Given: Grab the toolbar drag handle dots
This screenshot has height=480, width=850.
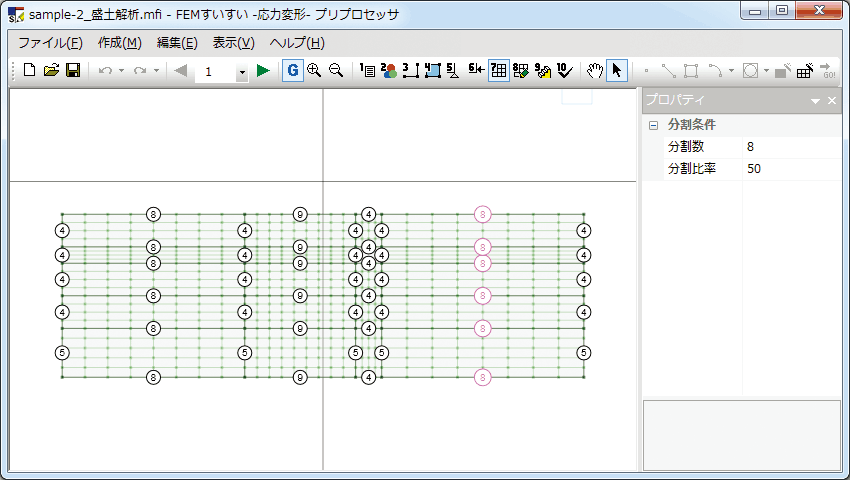Looking at the screenshot, I should 13,71.
